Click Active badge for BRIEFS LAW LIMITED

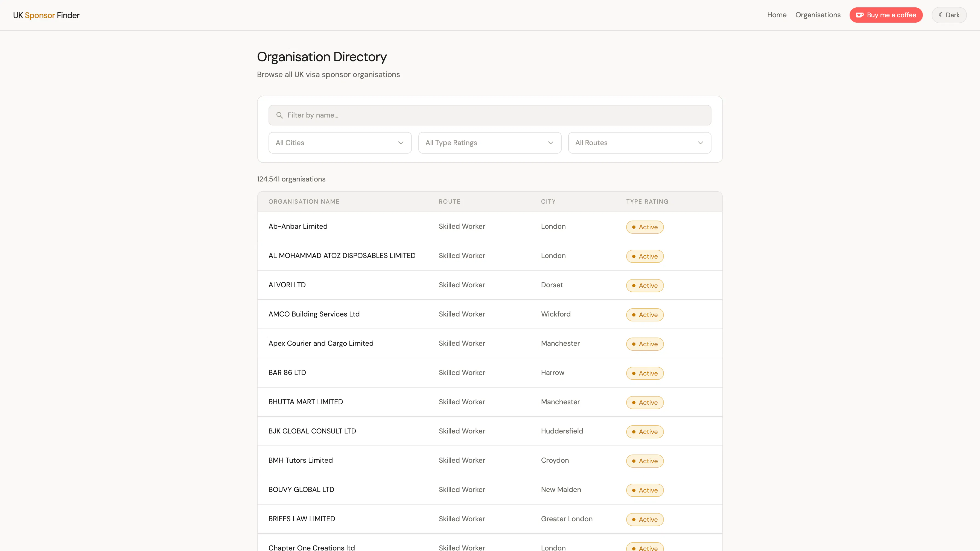(645, 520)
